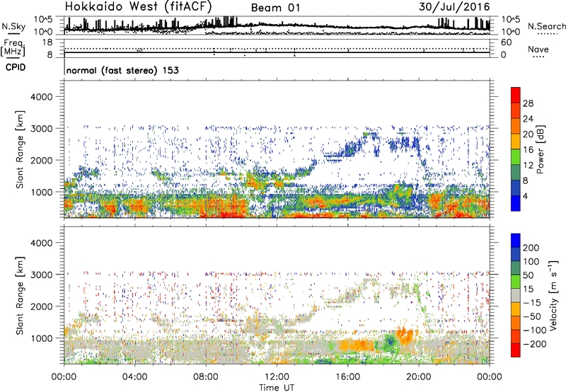566x392 pixels.
Task: Click the '20:00' time axis tick
Action: (418, 377)
